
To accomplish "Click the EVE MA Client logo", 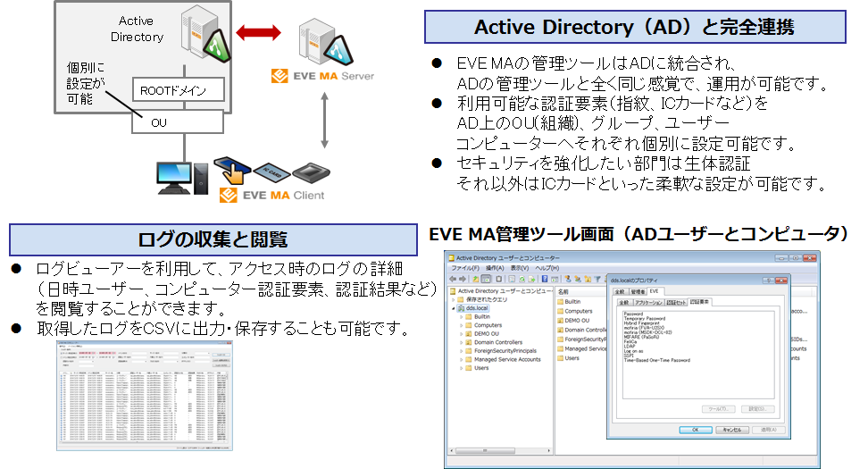I will [271, 195].
